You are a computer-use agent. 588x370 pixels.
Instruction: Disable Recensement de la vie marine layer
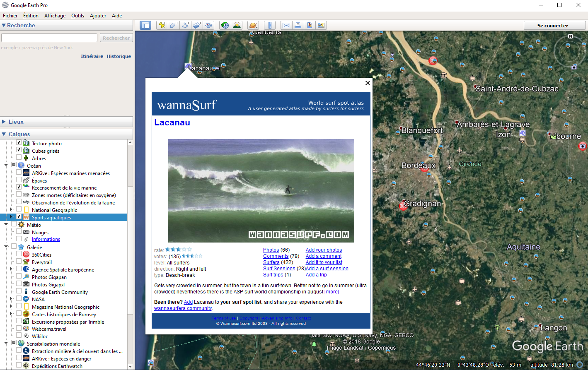coord(19,187)
